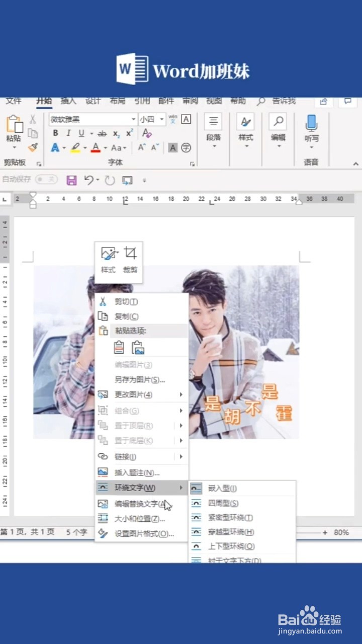This screenshot has height=644, width=362.
Task: Open the 布局 Layout ribbon tab
Action: point(118,101)
